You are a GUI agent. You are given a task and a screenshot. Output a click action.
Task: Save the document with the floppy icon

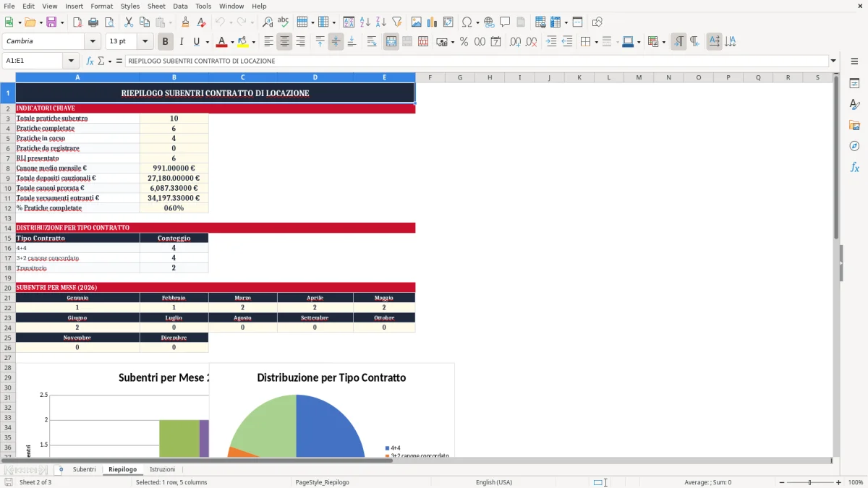(51, 22)
